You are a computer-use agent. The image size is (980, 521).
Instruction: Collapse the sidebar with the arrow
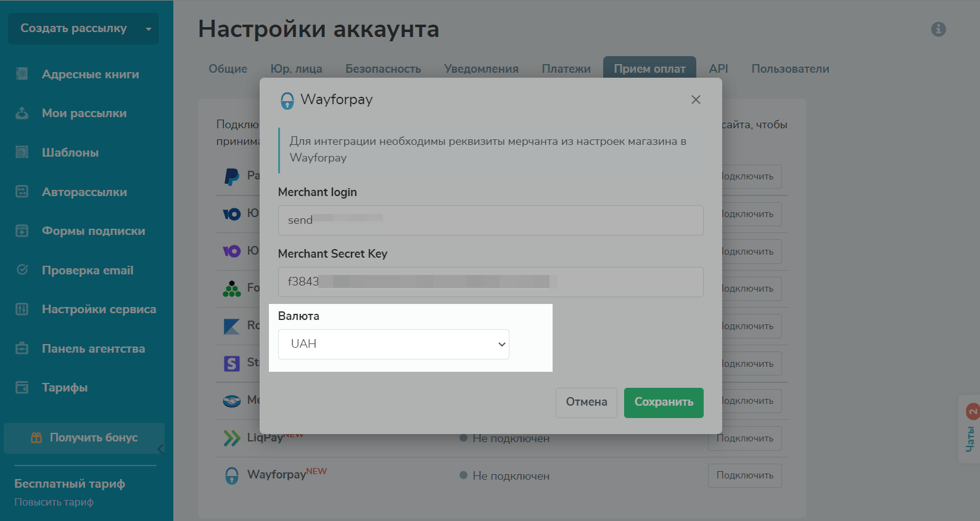160,449
